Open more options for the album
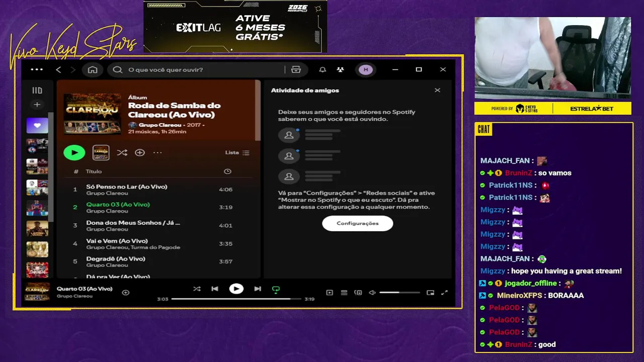 click(157, 152)
